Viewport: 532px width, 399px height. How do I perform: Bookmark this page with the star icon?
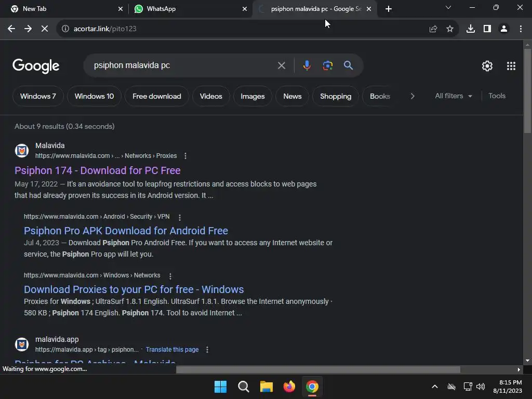click(x=450, y=29)
